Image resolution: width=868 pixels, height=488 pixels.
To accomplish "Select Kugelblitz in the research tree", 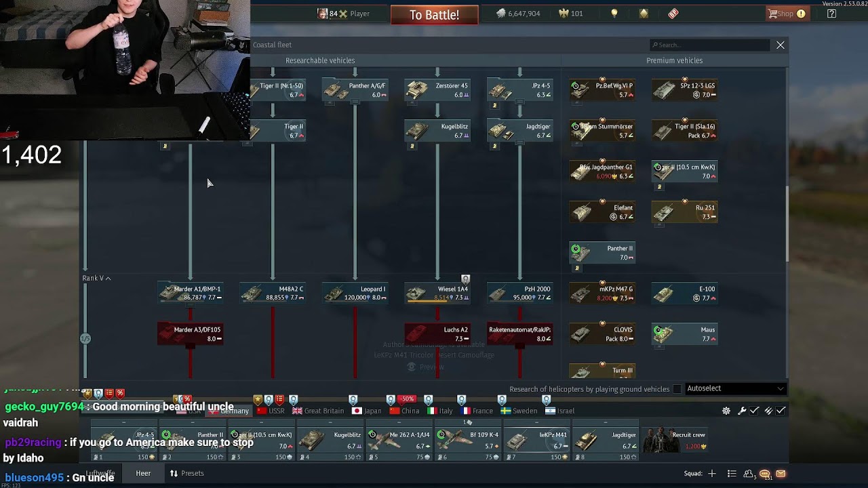I will click(x=437, y=131).
